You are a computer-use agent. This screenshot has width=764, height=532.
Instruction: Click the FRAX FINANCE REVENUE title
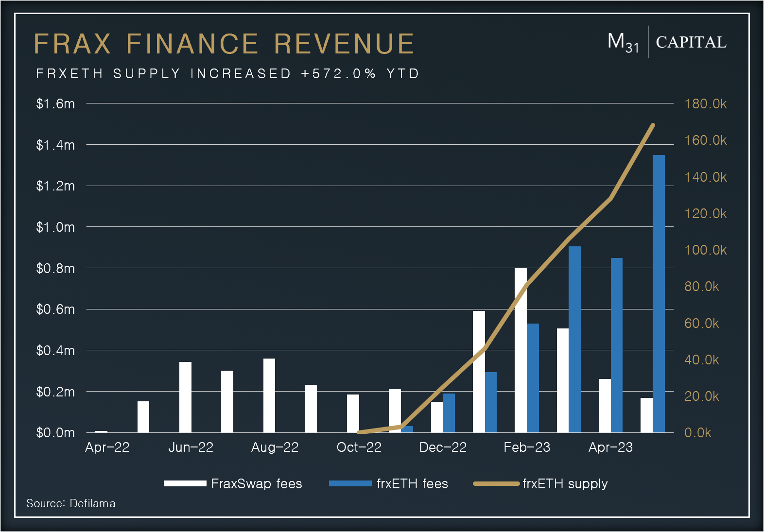pos(224,44)
